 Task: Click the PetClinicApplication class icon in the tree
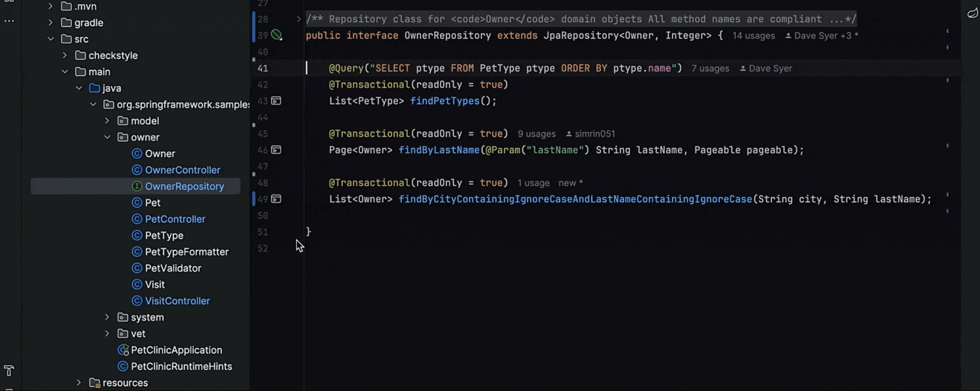pos(123,350)
